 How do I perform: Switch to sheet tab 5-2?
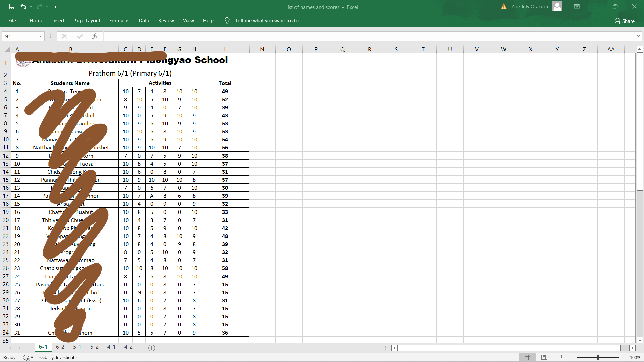point(94,347)
